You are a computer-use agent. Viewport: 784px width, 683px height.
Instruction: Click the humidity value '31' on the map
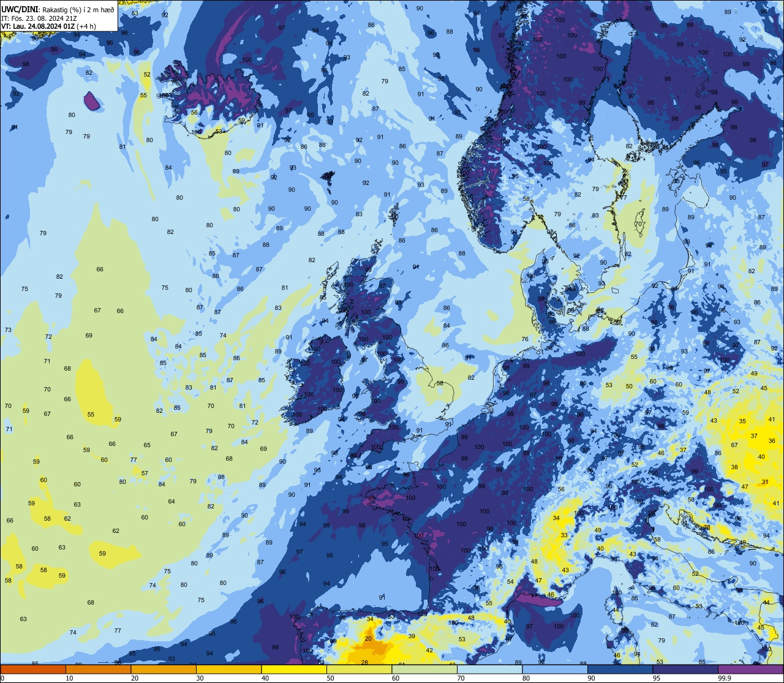(x=765, y=482)
